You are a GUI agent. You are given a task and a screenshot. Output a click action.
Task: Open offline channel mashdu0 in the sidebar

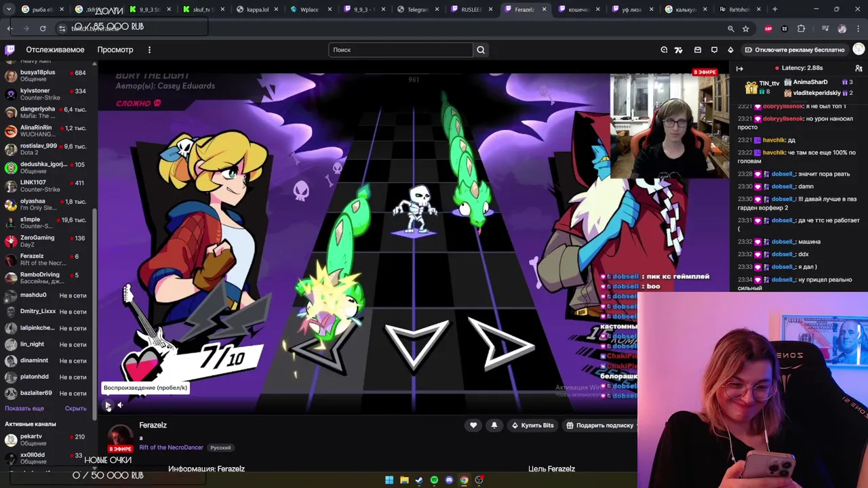coord(46,296)
